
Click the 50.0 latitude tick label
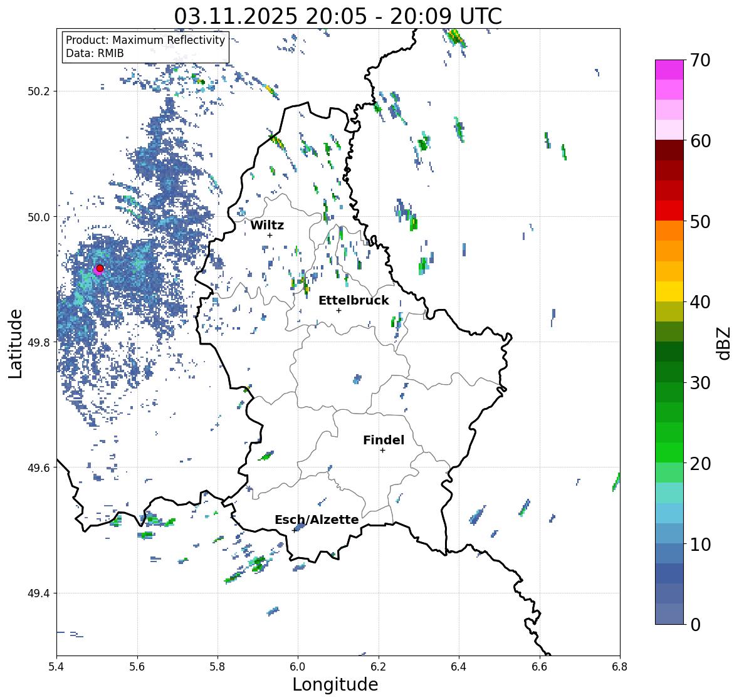pos(39,217)
